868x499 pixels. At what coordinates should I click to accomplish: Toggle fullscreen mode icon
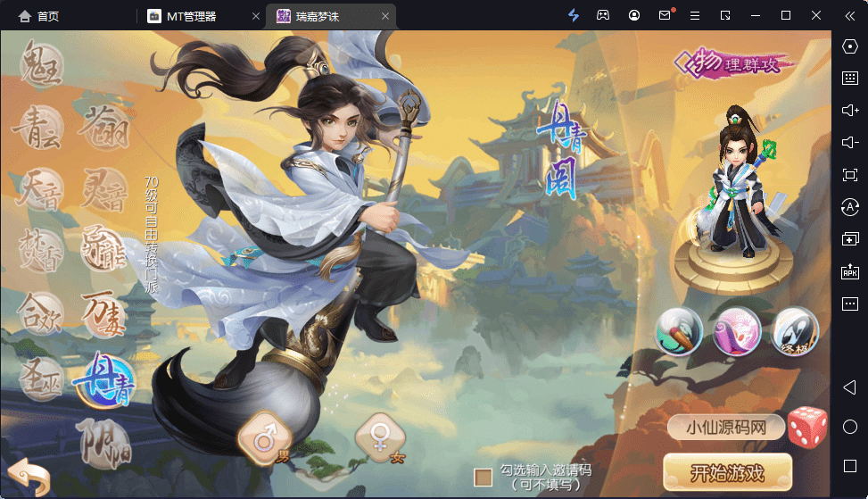pos(850,175)
